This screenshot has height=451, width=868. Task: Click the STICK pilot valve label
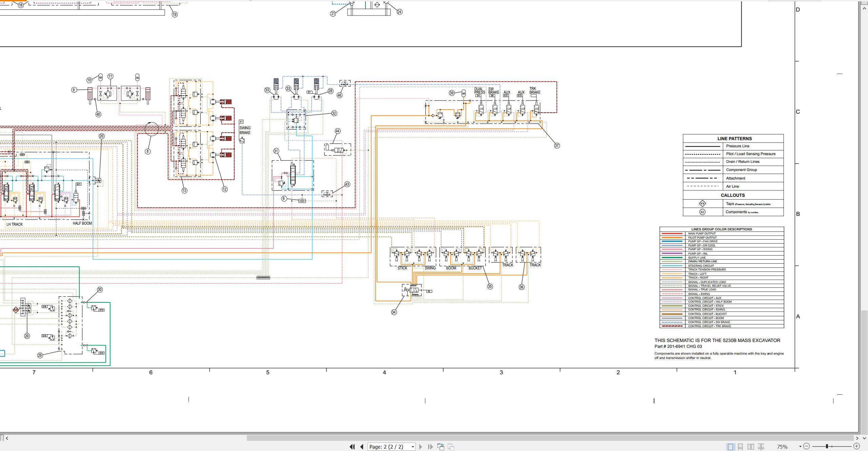(x=402, y=268)
